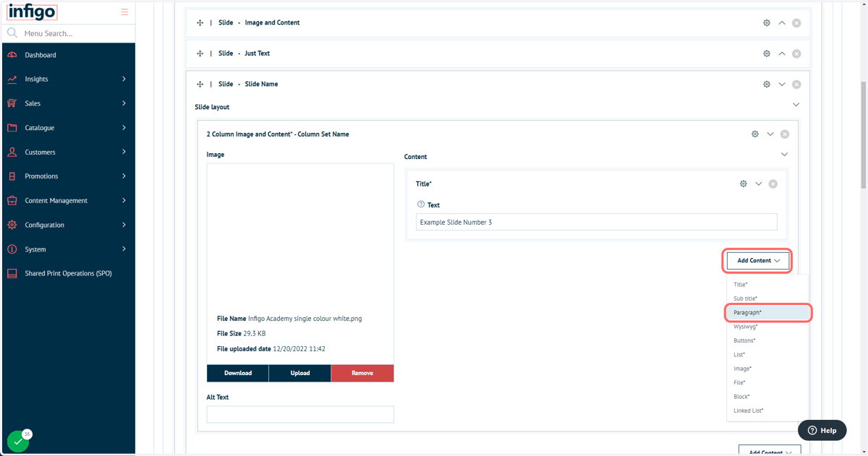Remove the 2 Column Image and Content block

785,134
